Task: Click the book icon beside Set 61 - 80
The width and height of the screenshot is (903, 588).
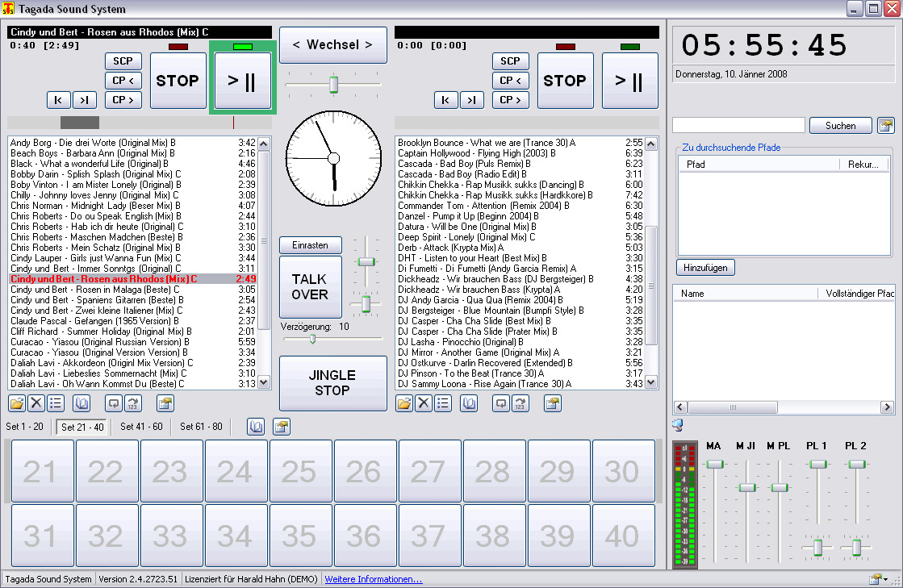Action: 256,427
